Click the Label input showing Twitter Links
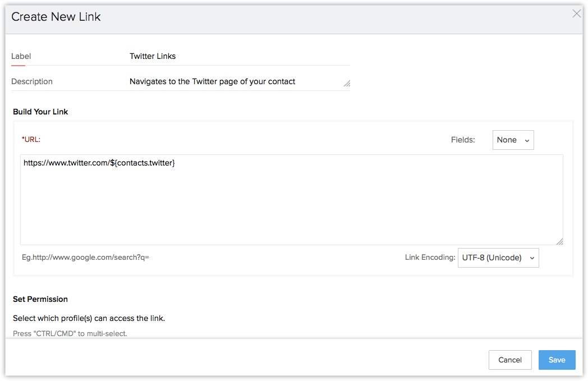 click(x=238, y=56)
